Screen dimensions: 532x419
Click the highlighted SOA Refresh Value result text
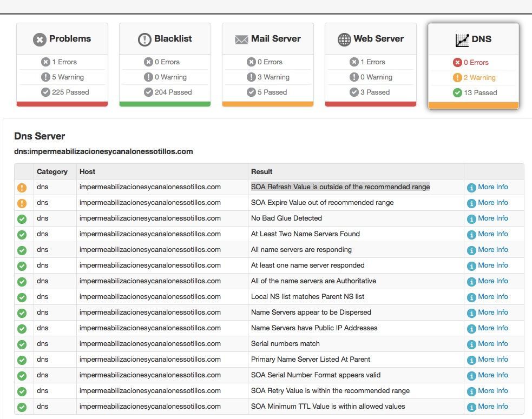pyautogui.click(x=340, y=187)
